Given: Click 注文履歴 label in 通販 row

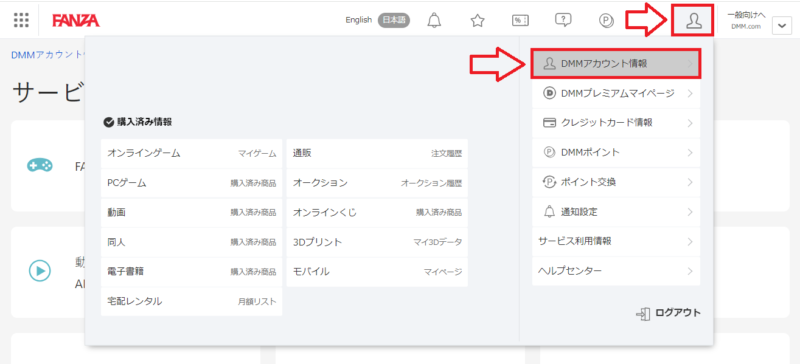Looking at the screenshot, I should tap(446, 153).
